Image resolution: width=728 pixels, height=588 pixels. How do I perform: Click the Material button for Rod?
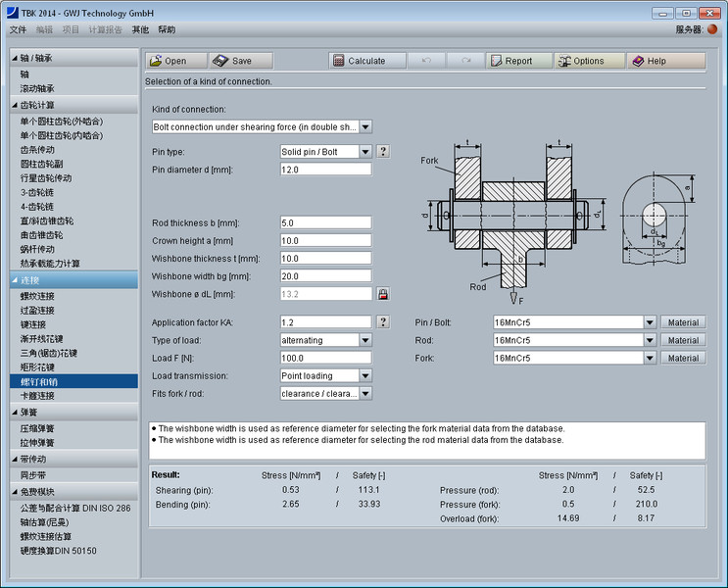pos(683,340)
